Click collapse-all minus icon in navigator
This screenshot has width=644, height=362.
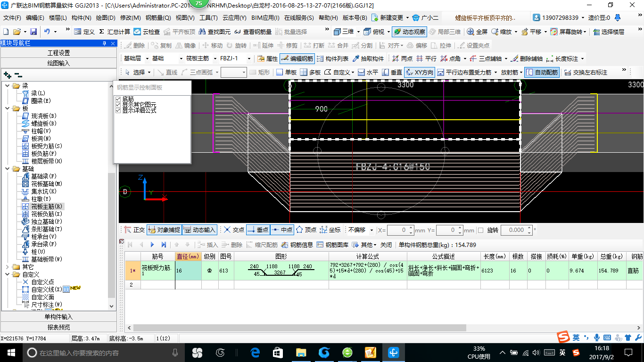pyautogui.click(x=18, y=75)
